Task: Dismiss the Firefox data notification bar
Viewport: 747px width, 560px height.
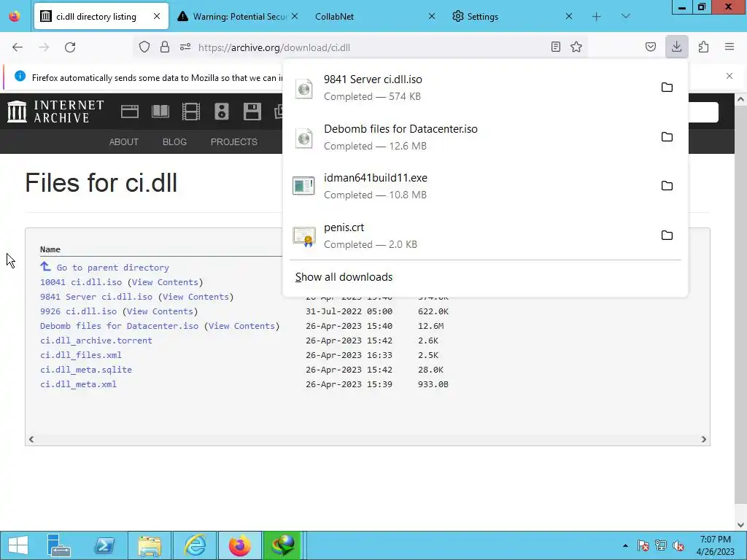Action: click(x=729, y=76)
